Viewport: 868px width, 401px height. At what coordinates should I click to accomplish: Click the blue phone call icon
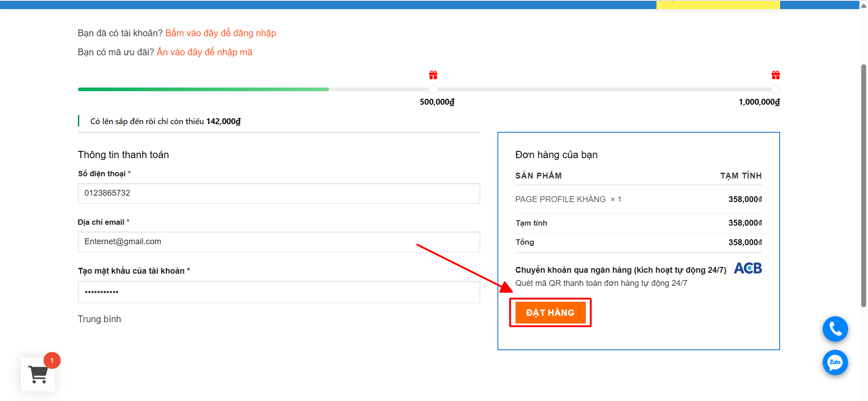[835, 329]
